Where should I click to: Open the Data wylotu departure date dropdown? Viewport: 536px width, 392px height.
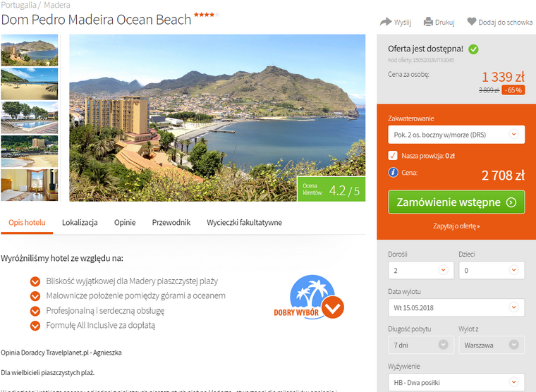[456, 307]
